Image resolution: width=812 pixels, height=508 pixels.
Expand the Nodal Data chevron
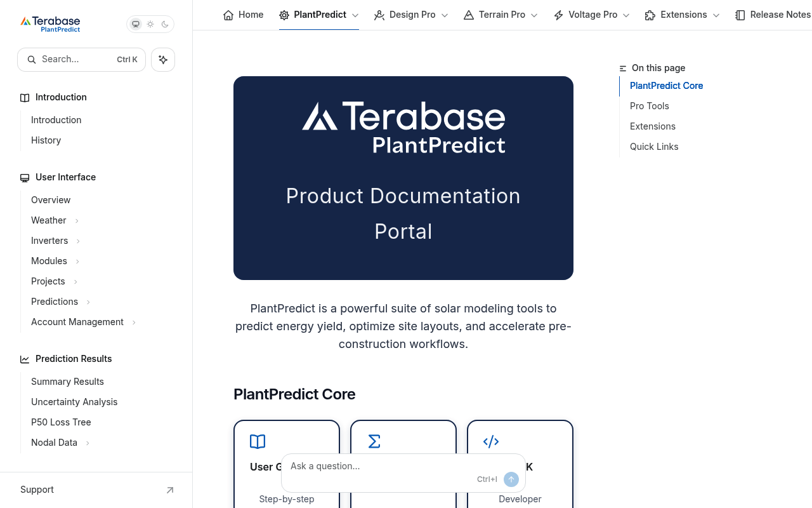(x=88, y=443)
